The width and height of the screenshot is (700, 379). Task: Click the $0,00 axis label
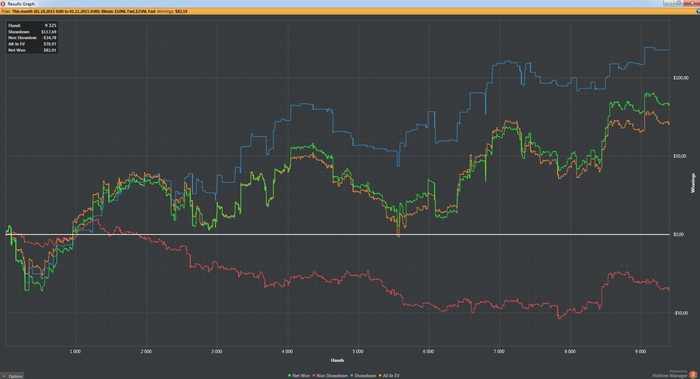[x=679, y=234]
